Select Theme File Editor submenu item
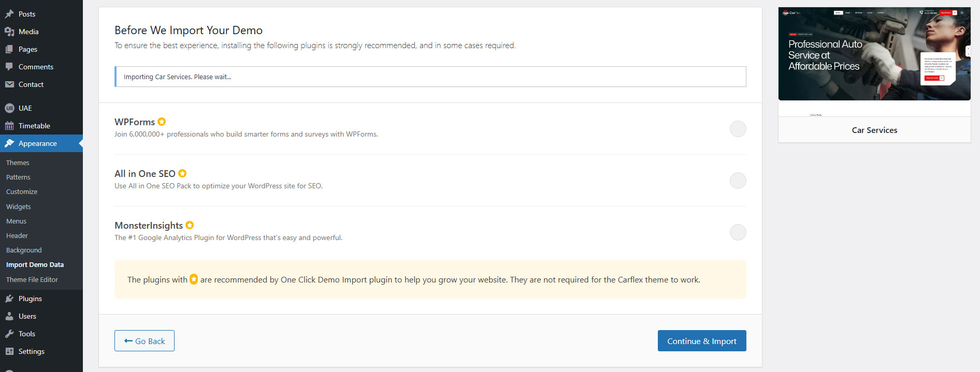Screen dimensions: 980x372 click(32, 279)
